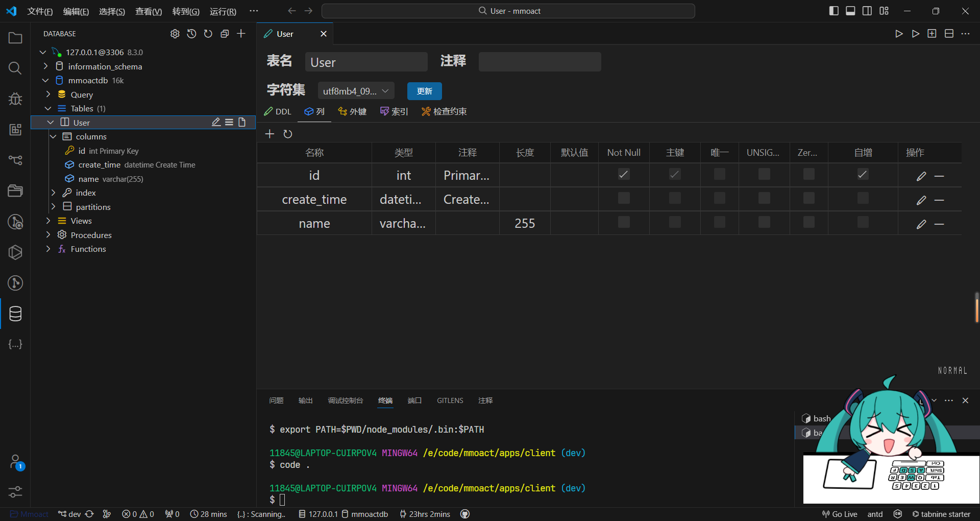Toggle primary key for id column
980x521 pixels.
pos(675,174)
